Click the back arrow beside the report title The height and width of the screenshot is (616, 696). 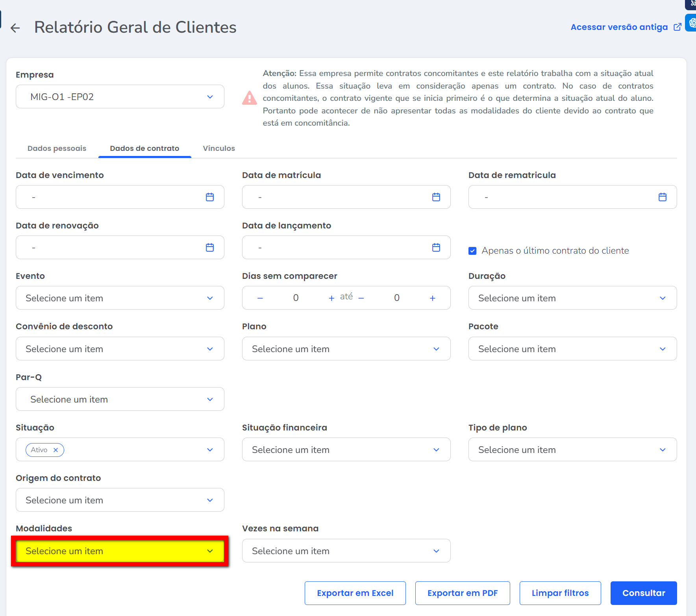pyautogui.click(x=15, y=28)
